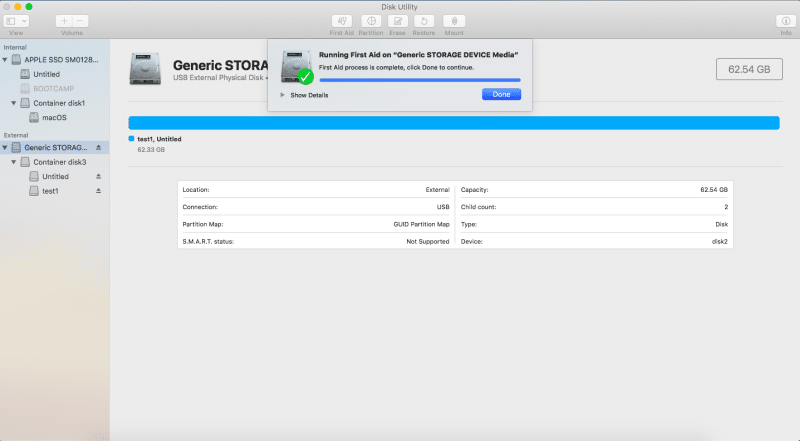Click the add Volume plus button
Screen dimensions: 800x441
[x=64, y=21]
